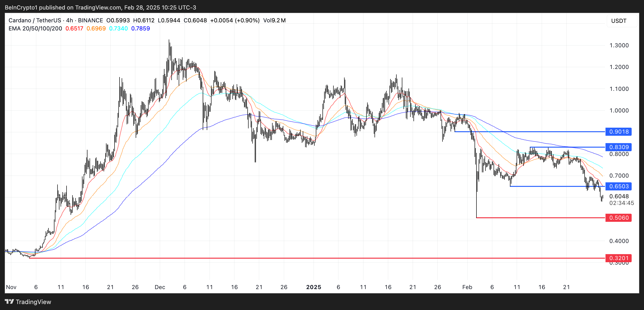644x310 pixels.
Task: Click the 2025 marker on time axis
Action: coord(313,287)
